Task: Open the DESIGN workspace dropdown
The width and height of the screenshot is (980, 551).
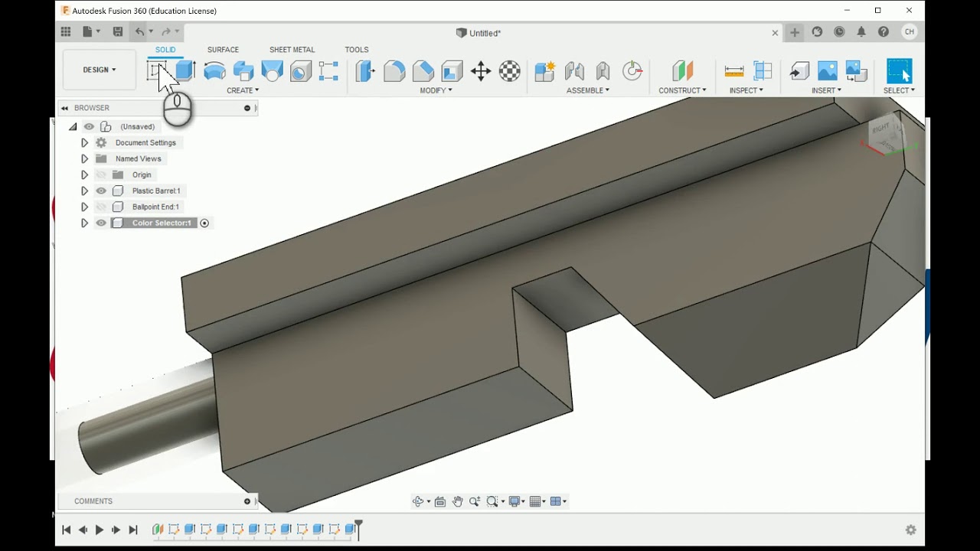Action: click(x=100, y=70)
